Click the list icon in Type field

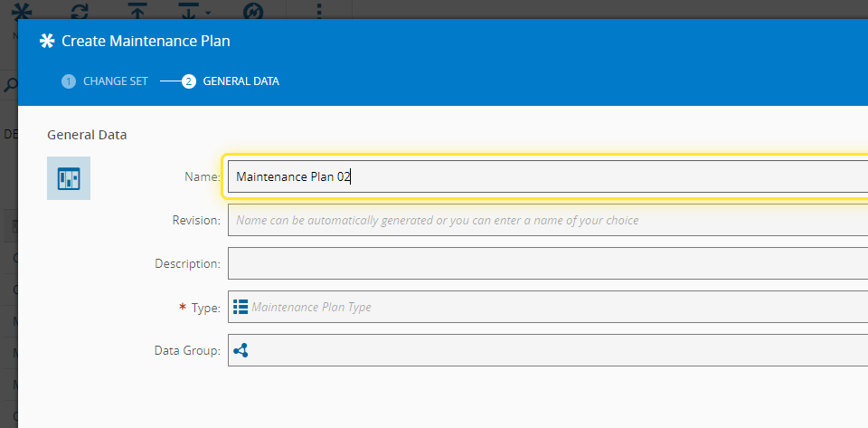pyautogui.click(x=241, y=307)
